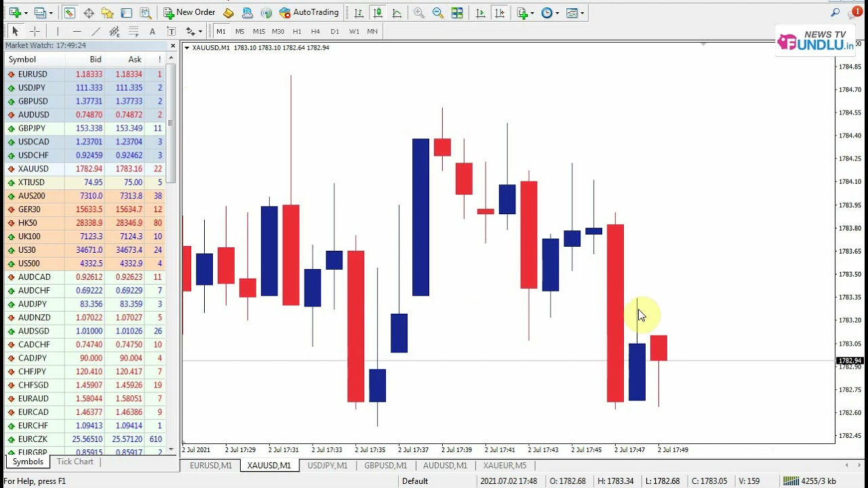This screenshot has width=868, height=488.
Task: Open the notification bubble showing 1
Action: 856,12
